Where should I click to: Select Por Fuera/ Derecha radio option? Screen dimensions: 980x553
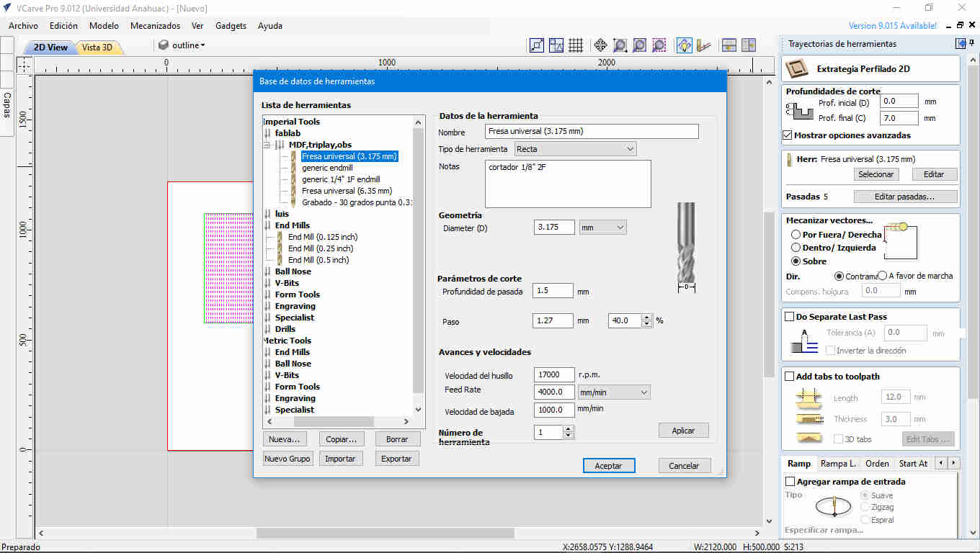pyautogui.click(x=796, y=235)
